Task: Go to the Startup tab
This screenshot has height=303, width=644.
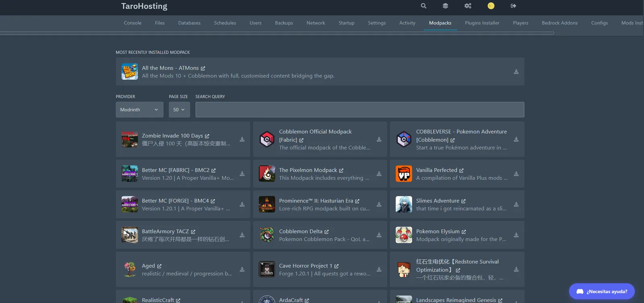Action: pos(346,23)
